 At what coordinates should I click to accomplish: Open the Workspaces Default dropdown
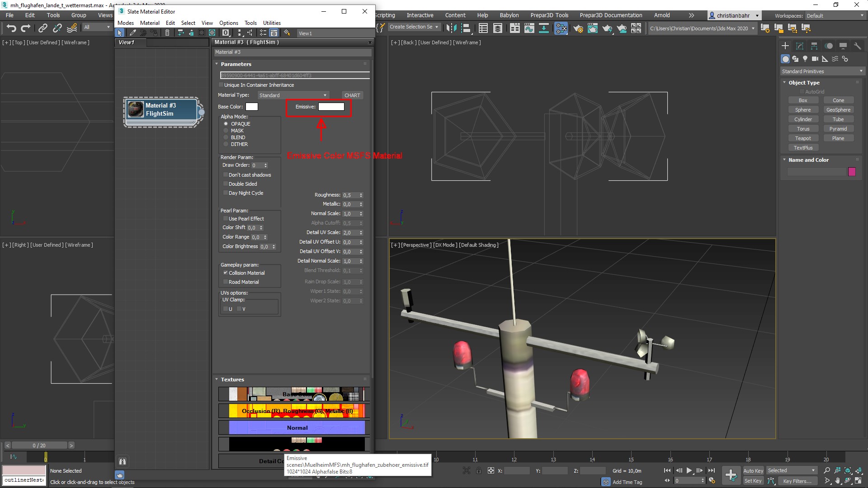point(835,16)
